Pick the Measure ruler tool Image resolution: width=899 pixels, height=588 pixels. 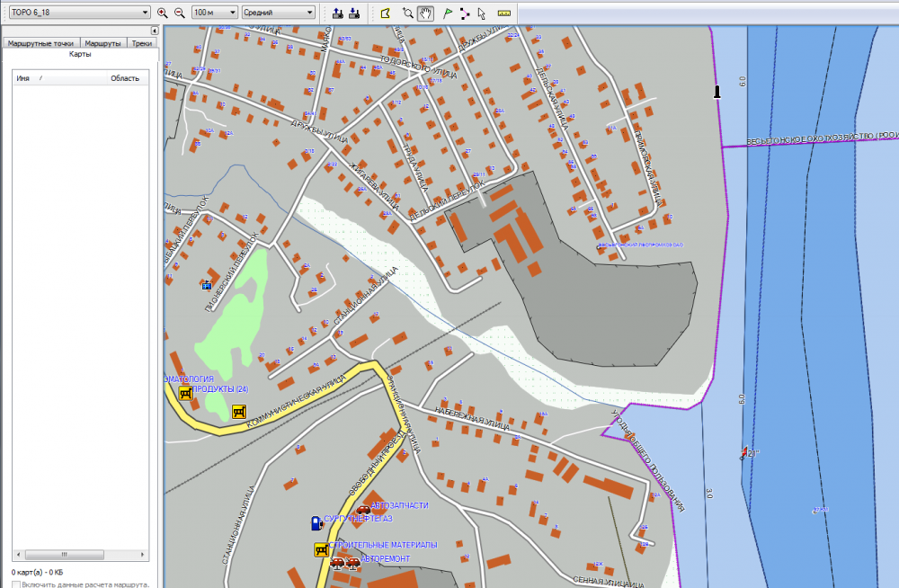click(x=503, y=13)
